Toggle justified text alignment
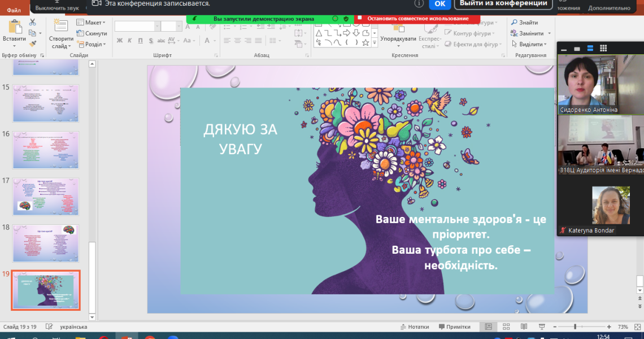Screen dimensions: 644x339 coord(258,40)
